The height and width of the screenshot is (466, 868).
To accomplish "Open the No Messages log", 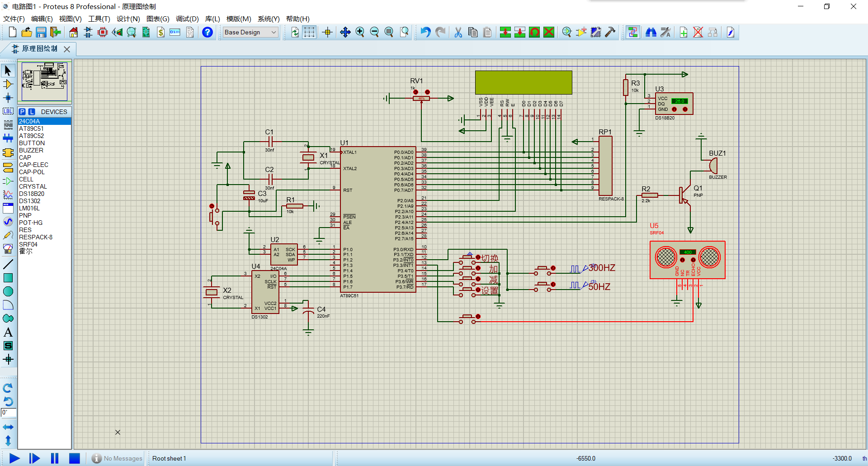I will click(x=118, y=458).
